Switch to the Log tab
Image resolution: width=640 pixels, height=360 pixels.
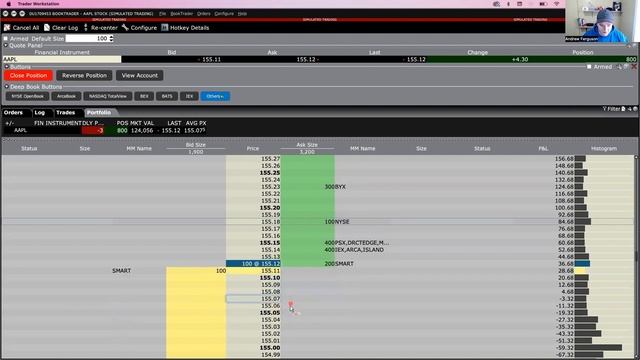(x=40, y=112)
